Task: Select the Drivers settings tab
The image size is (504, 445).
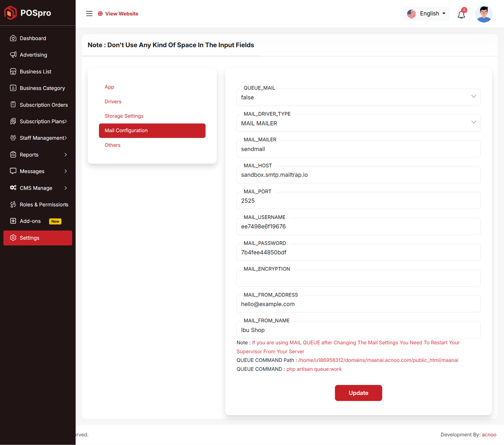Action: (113, 101)
